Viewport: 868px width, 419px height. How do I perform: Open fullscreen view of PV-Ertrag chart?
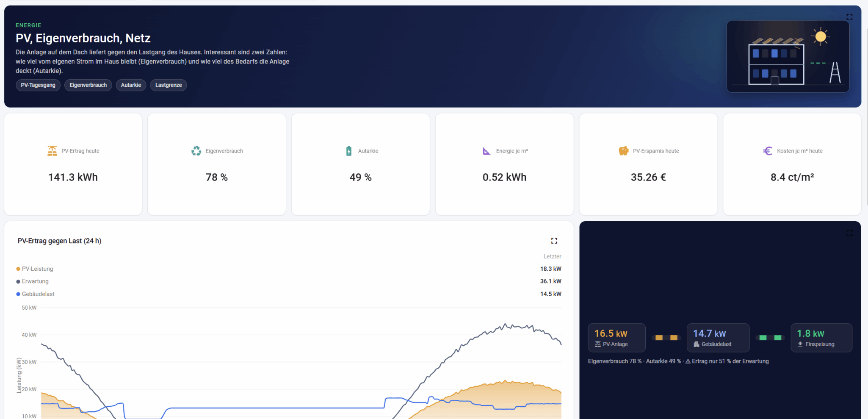click(554, 241)
